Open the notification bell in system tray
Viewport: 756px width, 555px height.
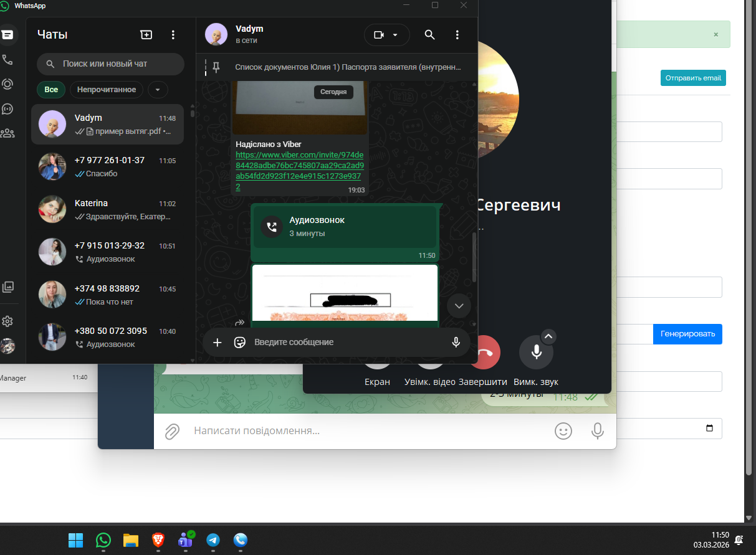739,540
